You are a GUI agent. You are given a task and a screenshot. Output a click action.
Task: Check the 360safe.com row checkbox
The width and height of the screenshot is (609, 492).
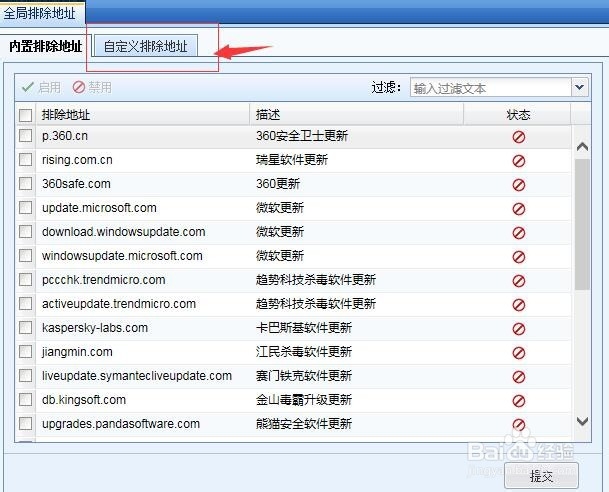pyautogui.click(x=25, y=184)
